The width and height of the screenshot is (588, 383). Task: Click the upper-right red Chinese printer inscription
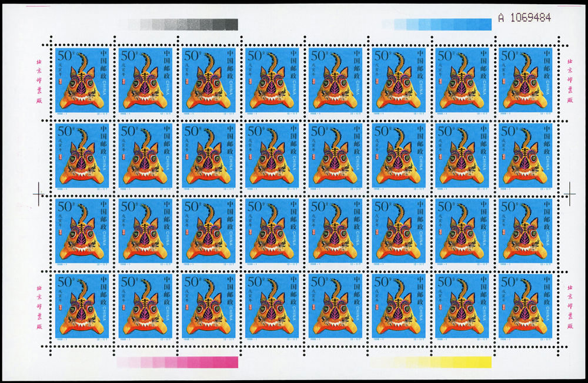[569, 80]
